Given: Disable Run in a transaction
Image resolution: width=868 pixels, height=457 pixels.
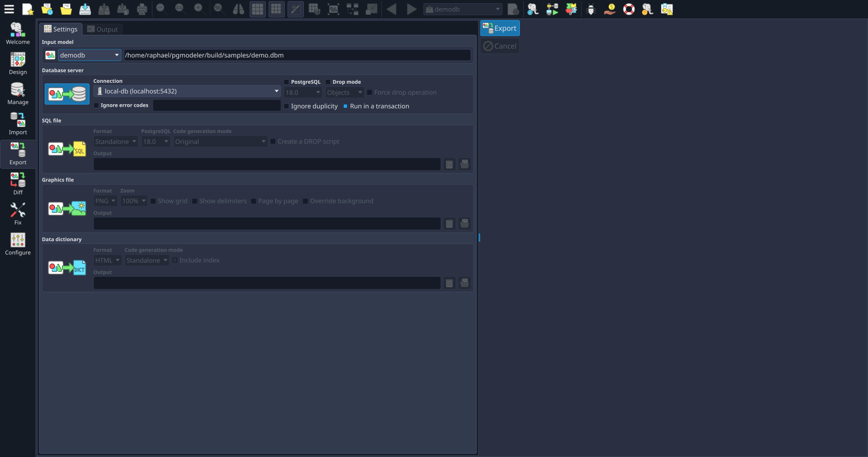Looking at the screenshot, I should [346, 106].
